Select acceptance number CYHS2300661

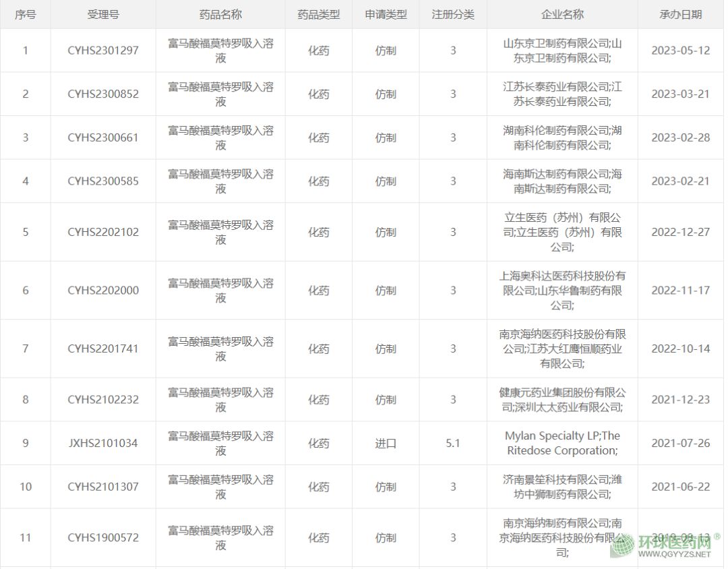[x=103, y=138]
